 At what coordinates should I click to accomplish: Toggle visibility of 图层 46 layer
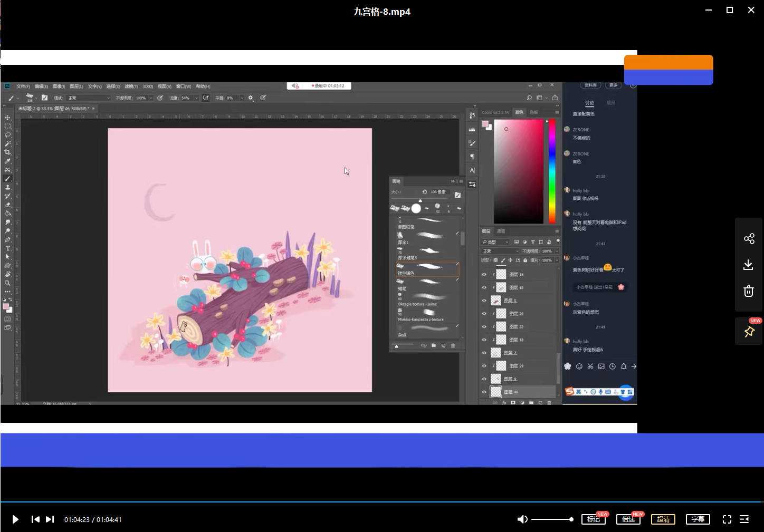click(x=484, y=392)
